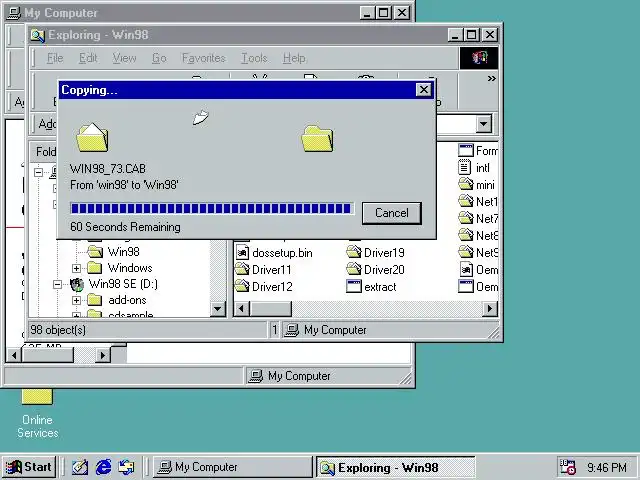Open the Tools menu in Explorer
Viewport: 640px width, 480px height.
pyautogui.click(x=254, y=58)
